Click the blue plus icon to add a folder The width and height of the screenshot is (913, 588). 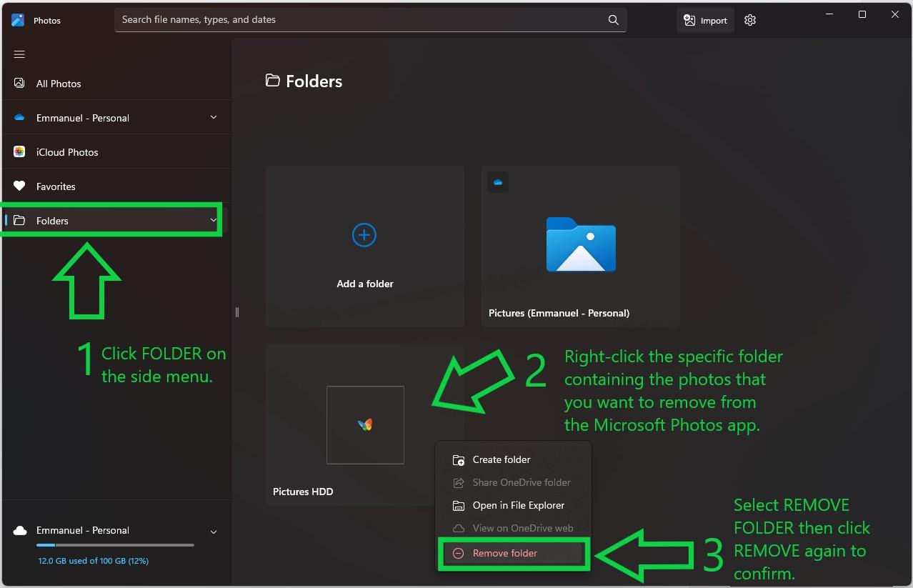(x=364, y=234)
